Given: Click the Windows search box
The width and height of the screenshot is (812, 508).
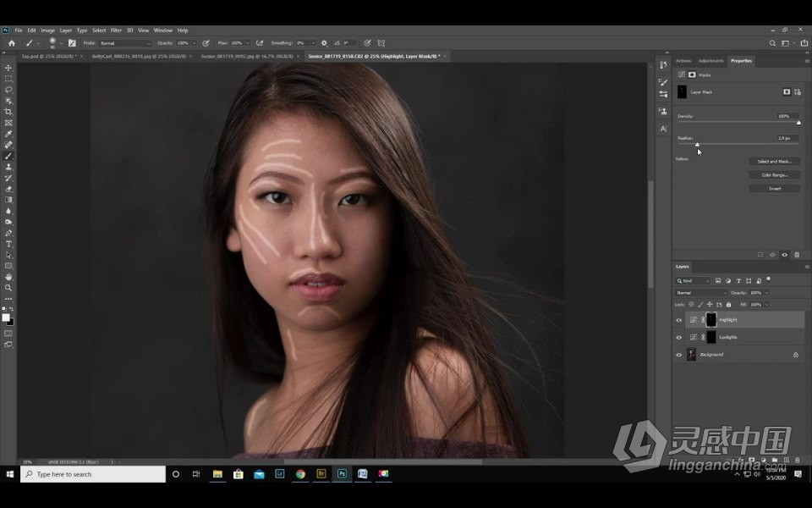Looking at the screenshot, I should [x=93, y=474].
